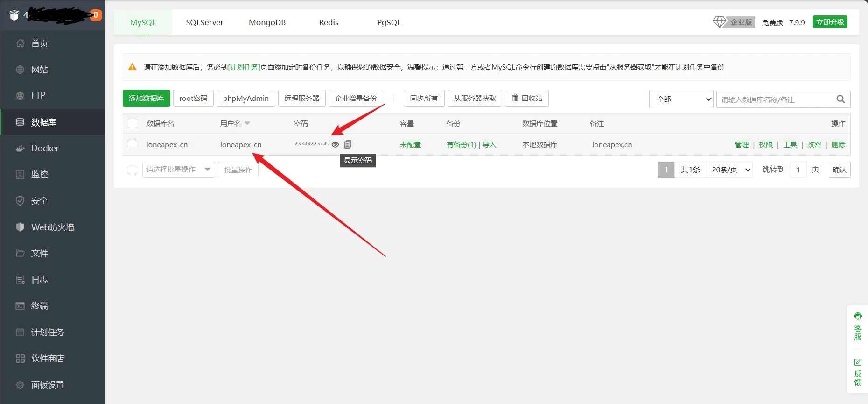Switch to the MongoDB tab

pos(267,22)
